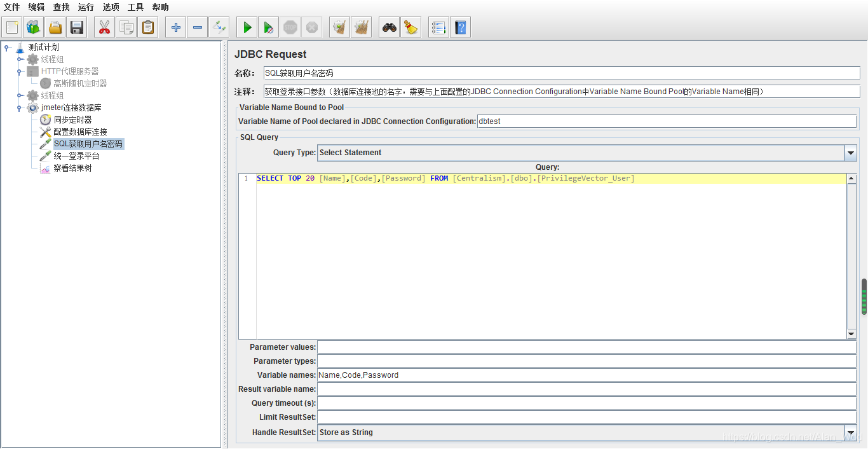The image size is (868, 449).
Task: Cut the selected element
Action: pos(104,27)
